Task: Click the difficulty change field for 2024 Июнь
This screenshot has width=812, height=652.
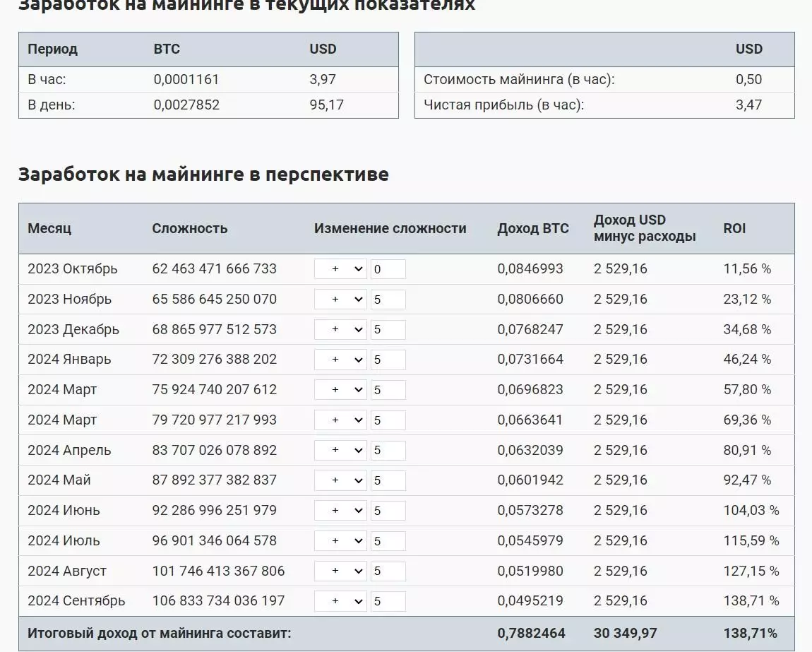Action: 388,511
